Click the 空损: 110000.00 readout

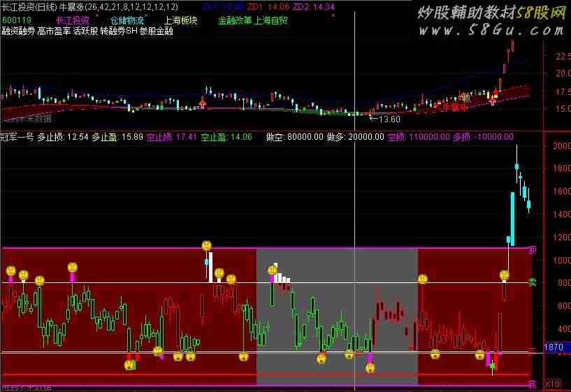coord(419,137)
